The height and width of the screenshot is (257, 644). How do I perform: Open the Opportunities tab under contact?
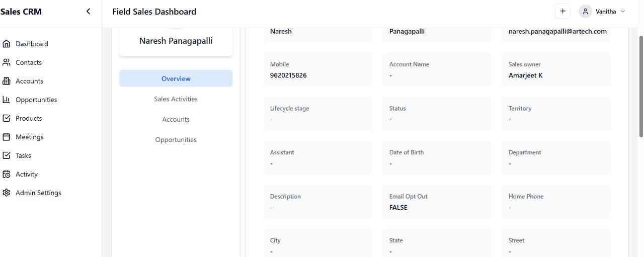176,140
